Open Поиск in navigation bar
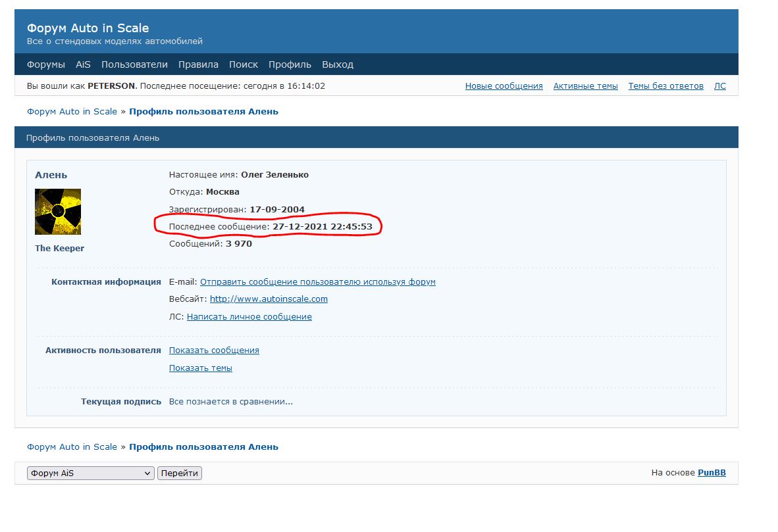Image resolution: width=778 pixels, height=532 pixels. (x=243, y=64)
